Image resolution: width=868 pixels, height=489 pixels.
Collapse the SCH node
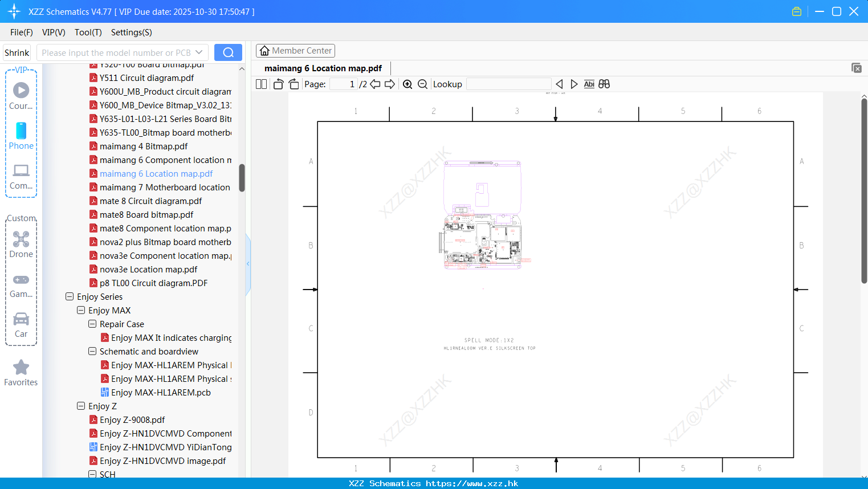(92, 474)
